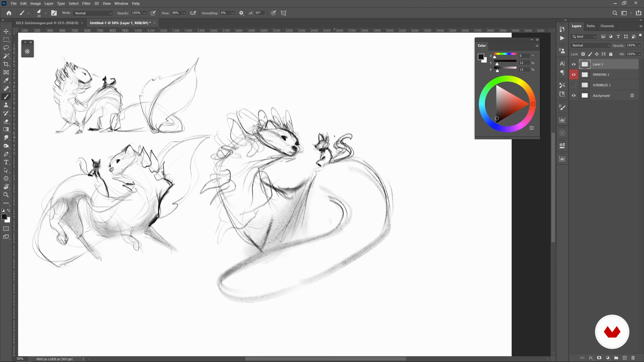Select the Hand tool

click(6, 187)
